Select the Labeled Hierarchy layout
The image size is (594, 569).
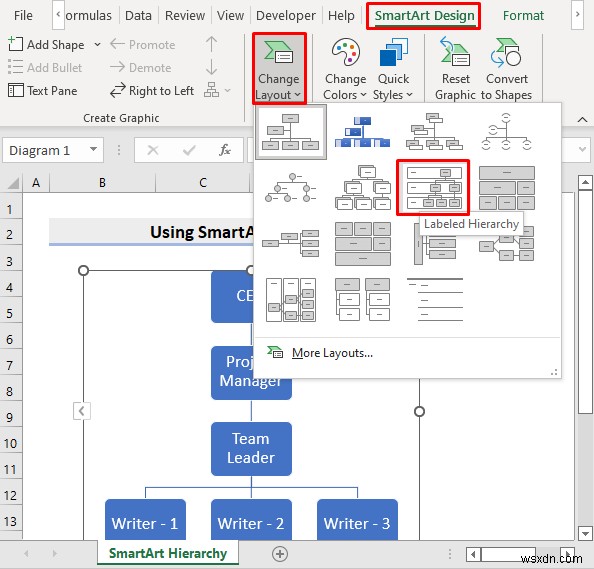[x=433, y=188]
